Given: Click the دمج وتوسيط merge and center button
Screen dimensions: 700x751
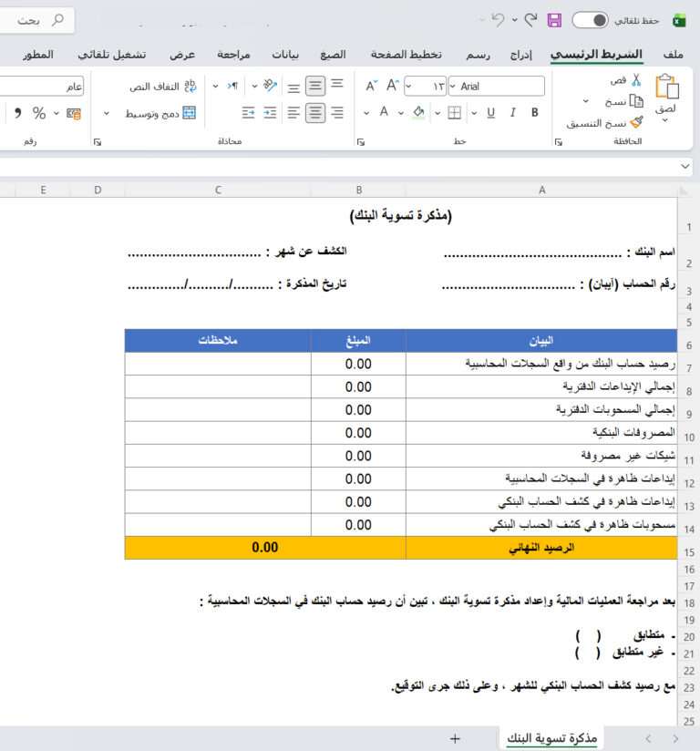Looking at the screenshot, I should click(160, 114).
